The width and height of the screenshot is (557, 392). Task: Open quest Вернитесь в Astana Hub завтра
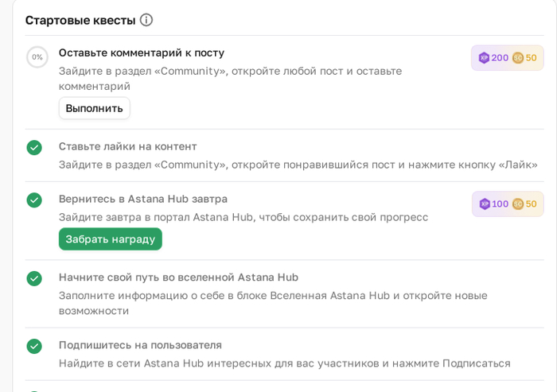coord(143,199)
